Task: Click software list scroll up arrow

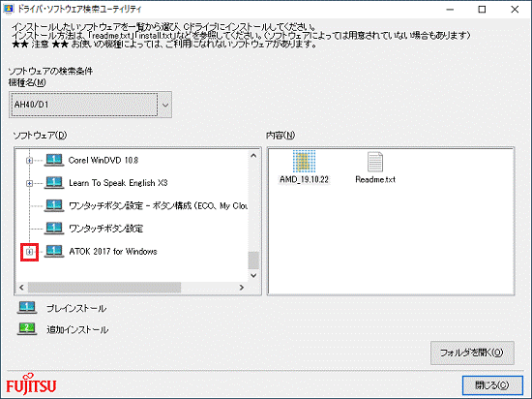Action: pyautogui.click(x=253, y=156)
